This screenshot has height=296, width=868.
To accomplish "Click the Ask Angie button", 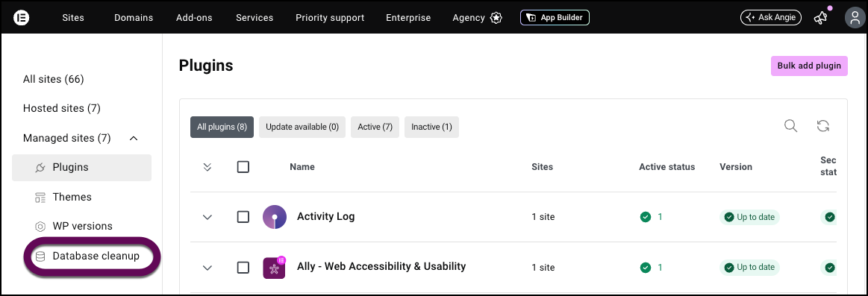I will (770, 18).
